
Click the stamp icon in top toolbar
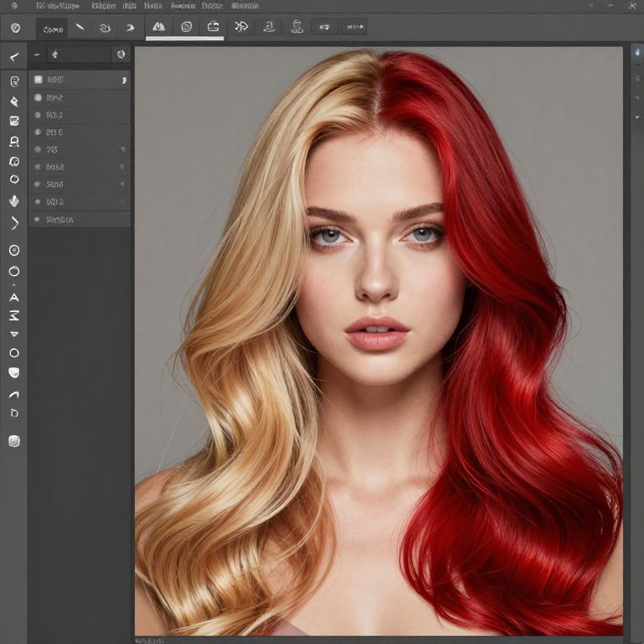click(x=268, y=27)
